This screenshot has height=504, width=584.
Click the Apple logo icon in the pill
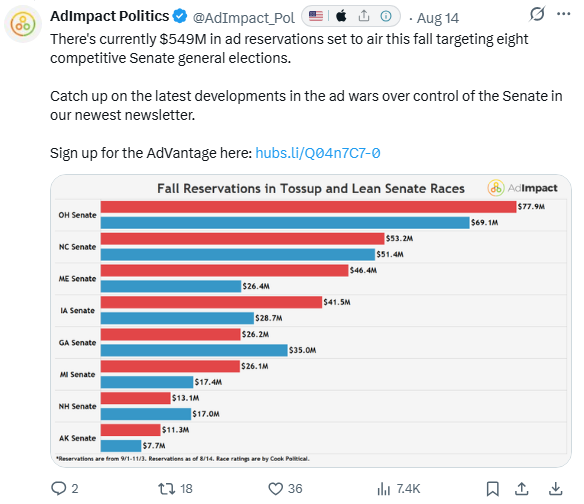click(341, 16)
